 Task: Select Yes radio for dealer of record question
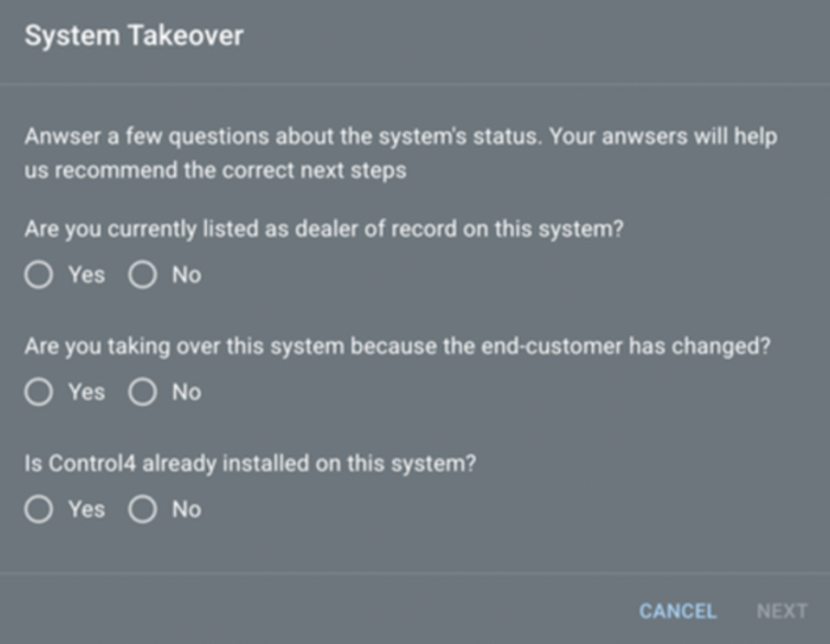pyautogui.click(x=39, y=275)
